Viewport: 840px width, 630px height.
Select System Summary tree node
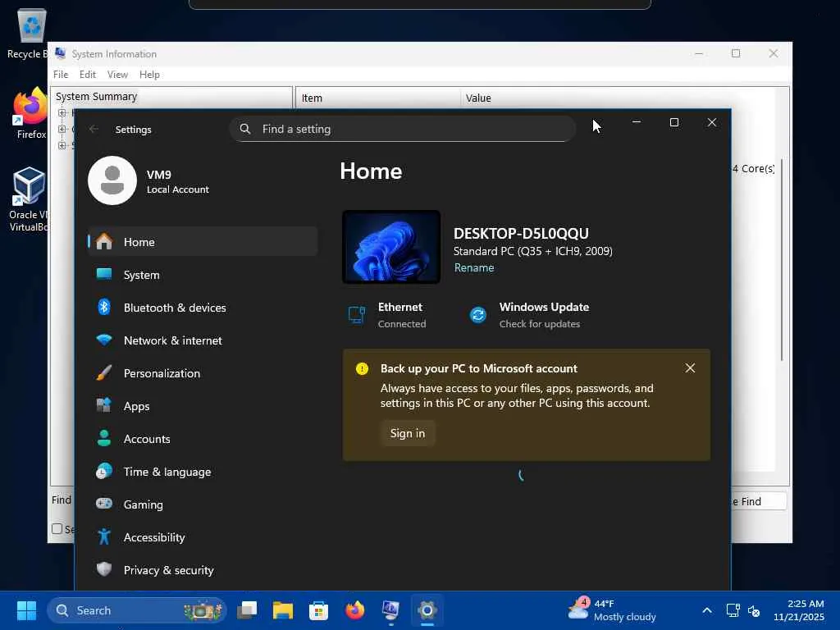coord(97,97)
